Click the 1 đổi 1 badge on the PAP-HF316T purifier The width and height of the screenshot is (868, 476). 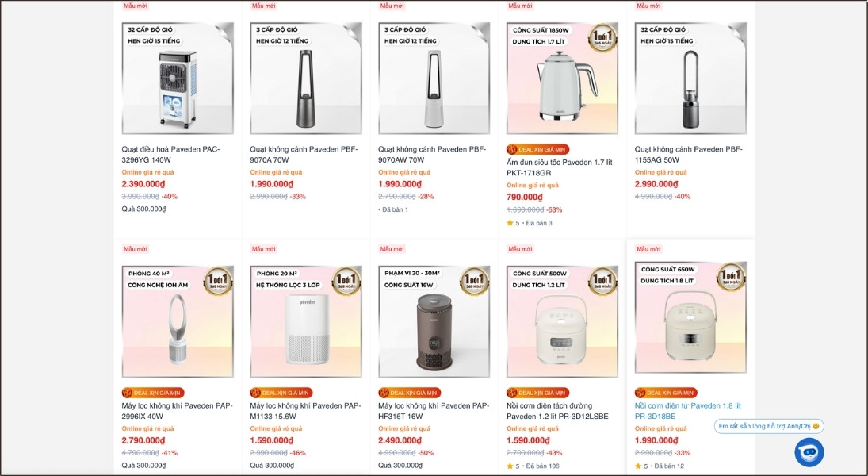click(x=474, y=281)
